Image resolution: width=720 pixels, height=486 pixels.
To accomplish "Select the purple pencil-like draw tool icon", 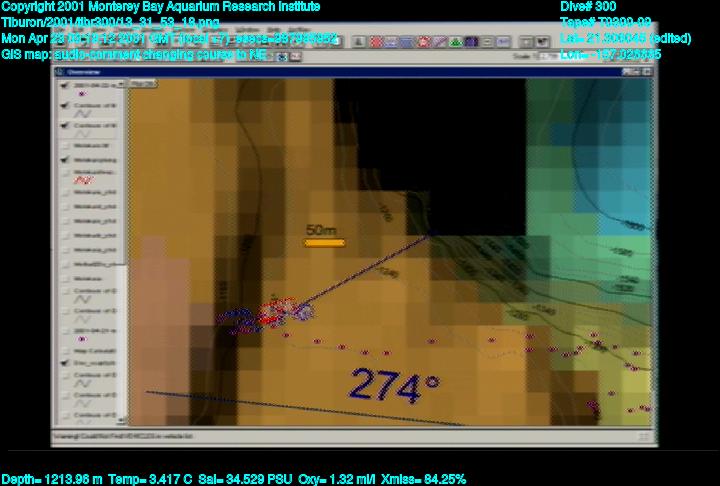I will [x=439, y=42].
